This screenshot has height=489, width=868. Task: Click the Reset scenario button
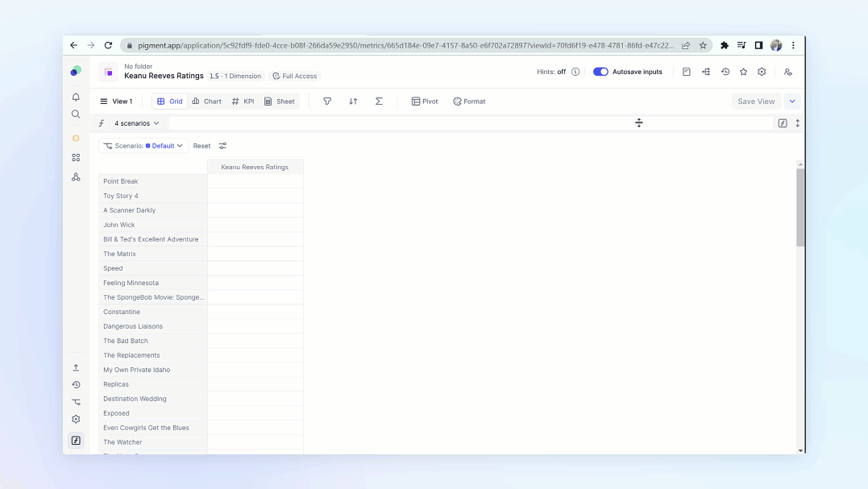(x=201, y=146)
